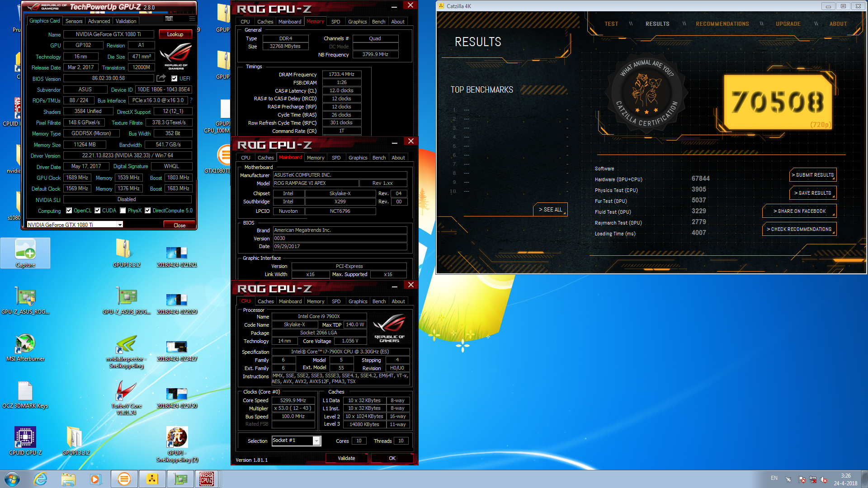Click See All top benchmarks button

point(550,210)
